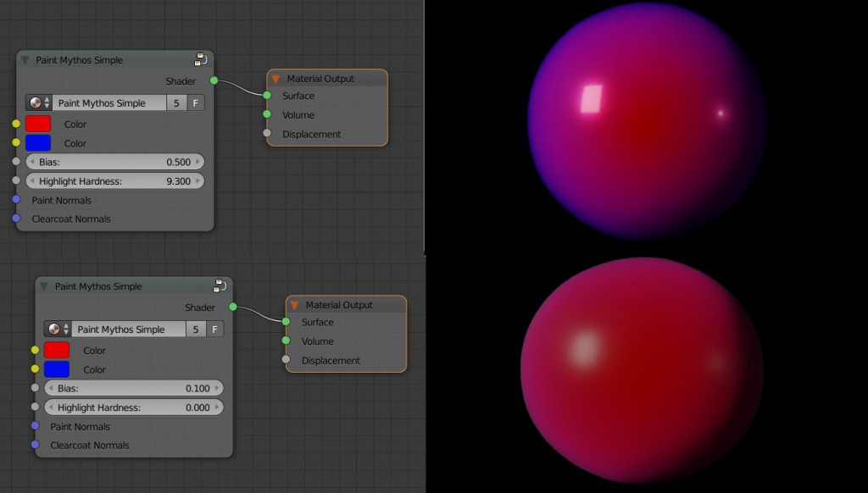
Task: Click the group edit icon on the Bias 0.100 node header
Action: coord(220,285)
